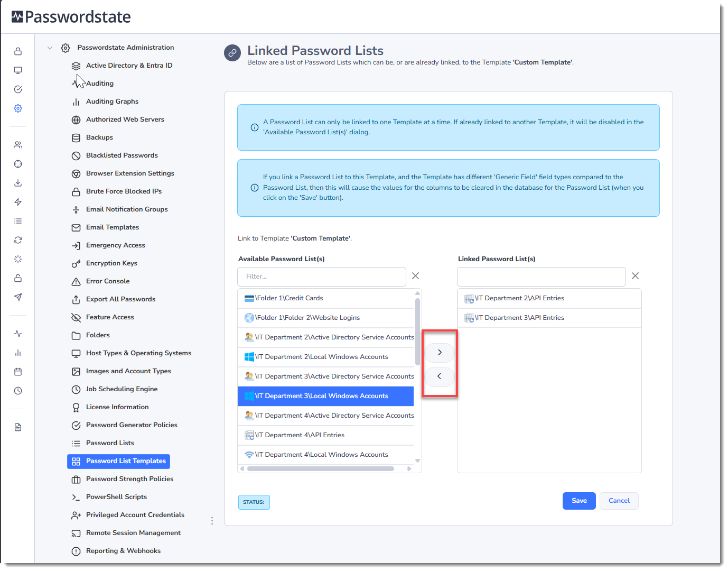Open the bulleted list icon in left rail
The height and width of the screenshot is (571, 728).
[18, 221]
